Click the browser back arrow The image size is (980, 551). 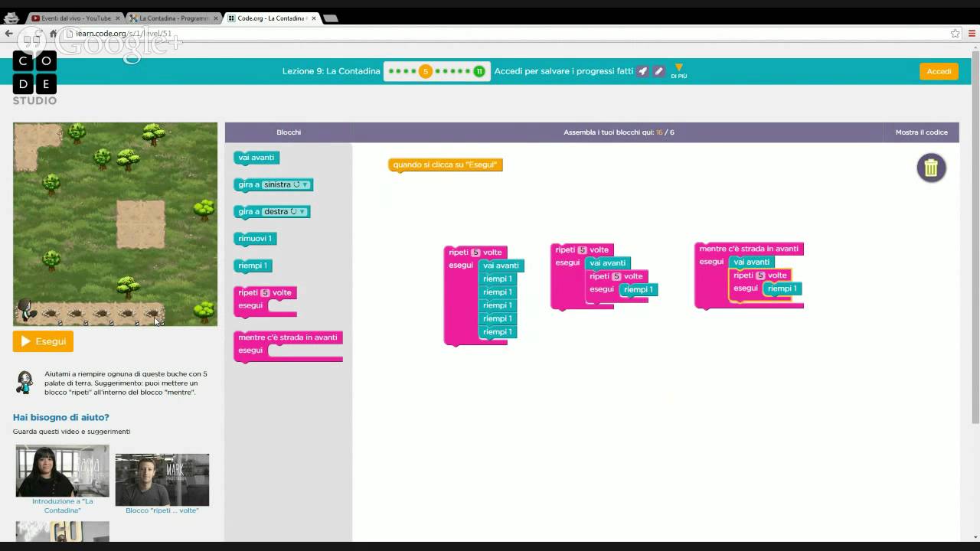pyautogui.click(x=9, y=34)
